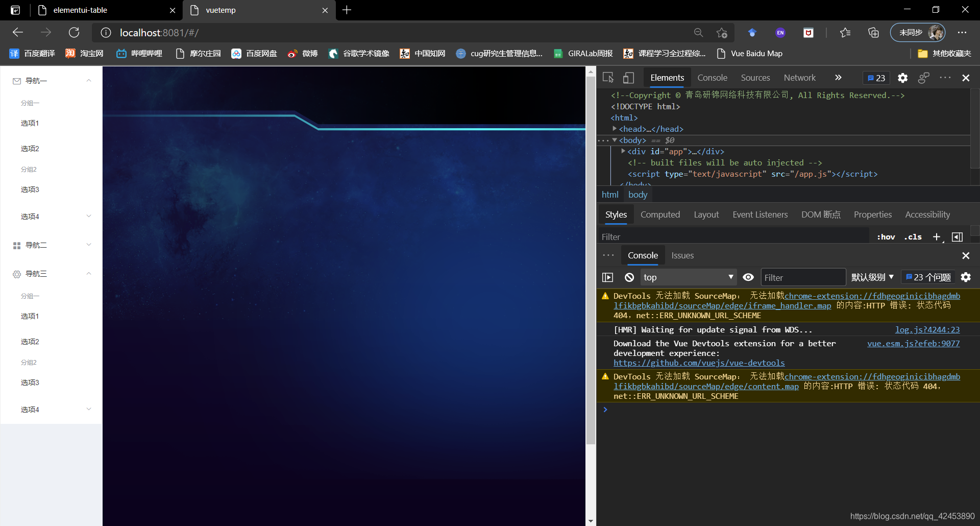The image size is (980, 526).
Task: Open the Accessibility tab
Action: pyautogui.click(x=927, y=214)
